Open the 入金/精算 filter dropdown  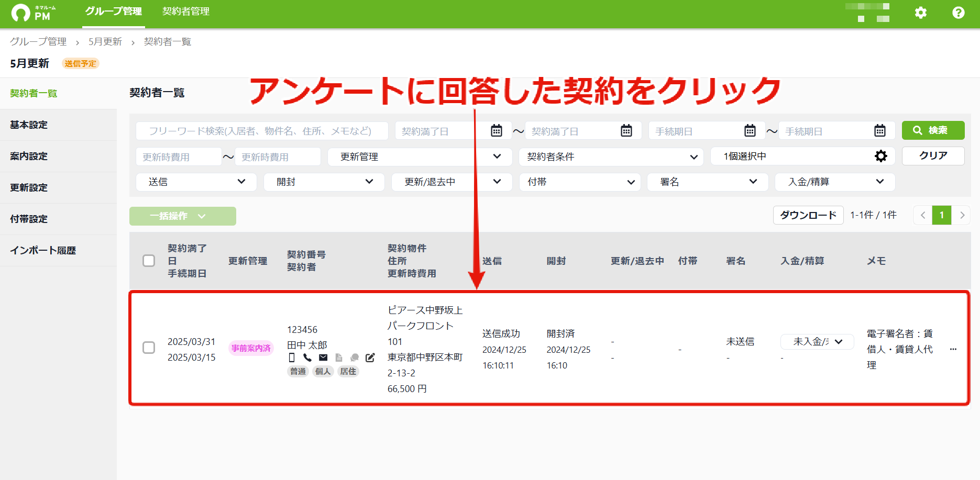(x=835, y=182)
